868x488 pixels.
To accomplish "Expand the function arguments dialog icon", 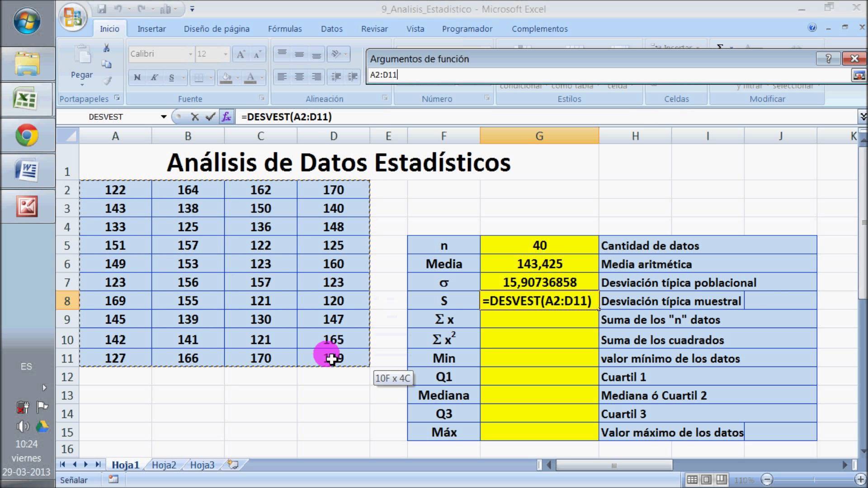I will [859, 75].
